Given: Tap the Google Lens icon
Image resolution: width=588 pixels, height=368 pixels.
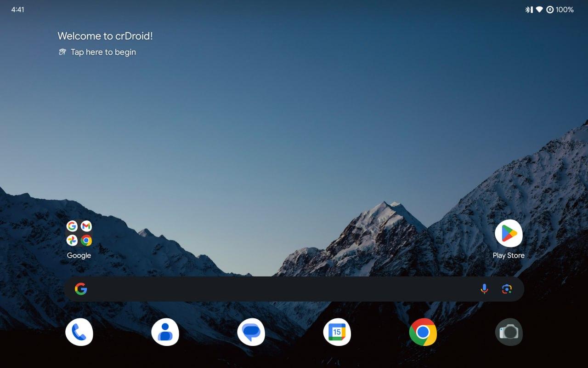Looking at the screenshot, I should point(507,289).
